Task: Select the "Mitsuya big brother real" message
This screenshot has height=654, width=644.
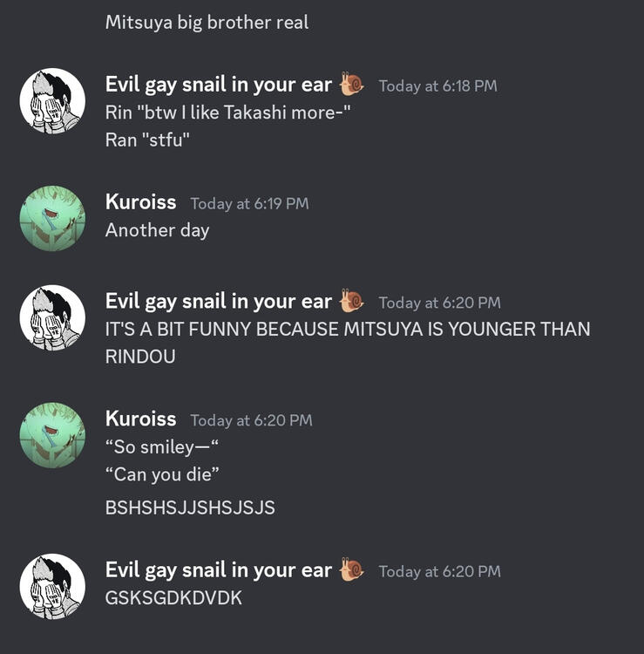Action: click(x=207, y=23)
